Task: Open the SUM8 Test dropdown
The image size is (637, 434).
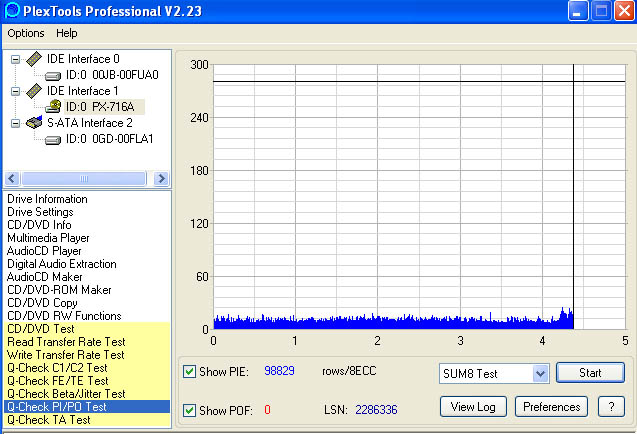Action: tap(540, 373)
